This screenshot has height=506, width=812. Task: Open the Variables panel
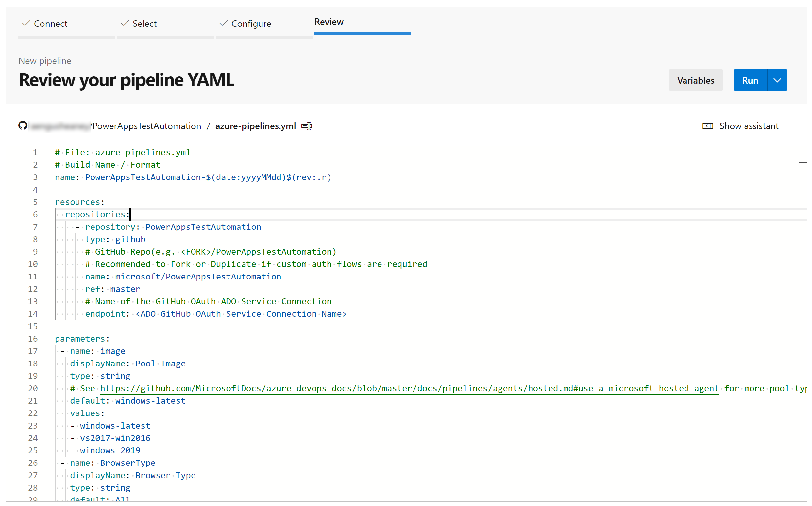tap(695, 80)
